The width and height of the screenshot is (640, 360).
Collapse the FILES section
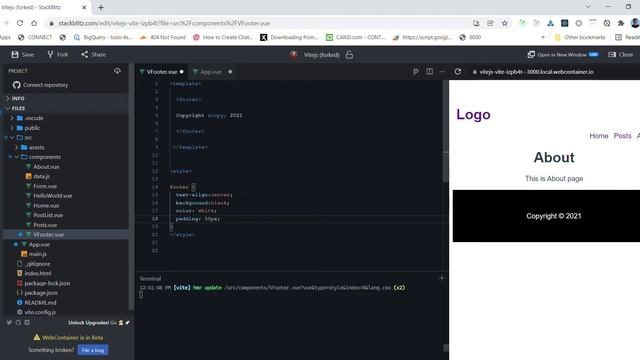[18, 108]
